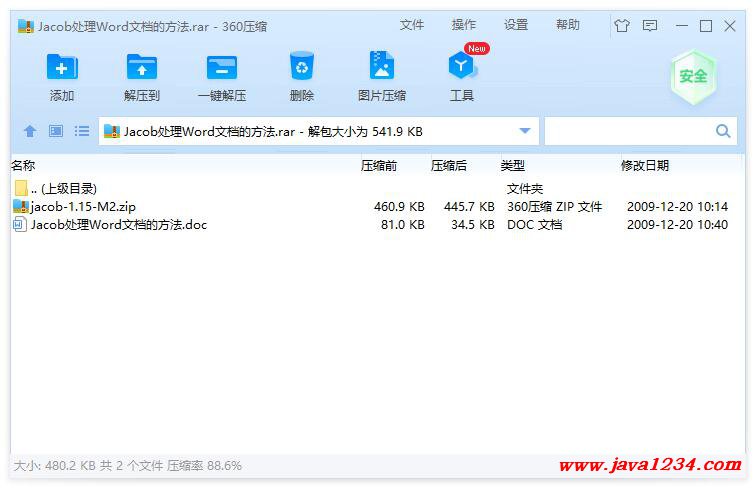Click the status bar size summary text
756x488 pixels.
(128, 465)
